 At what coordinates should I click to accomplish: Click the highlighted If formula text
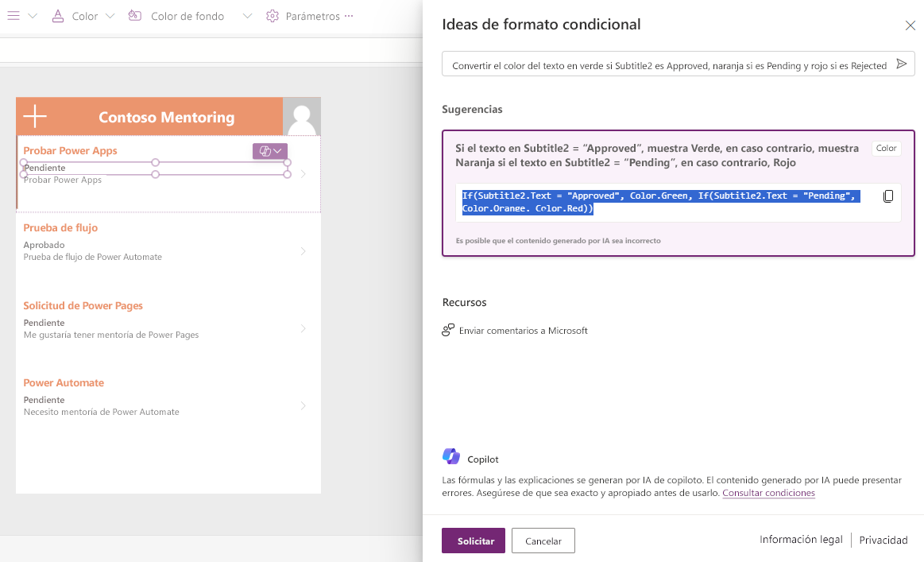tap(660, 202)
